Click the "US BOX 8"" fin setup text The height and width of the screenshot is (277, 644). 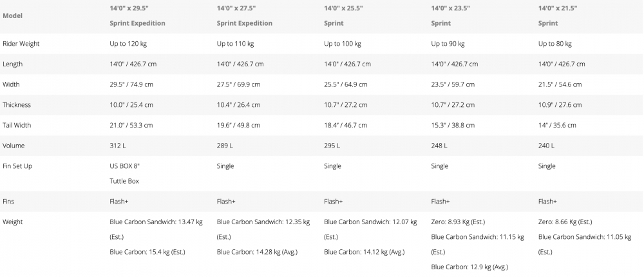point(124,166)
